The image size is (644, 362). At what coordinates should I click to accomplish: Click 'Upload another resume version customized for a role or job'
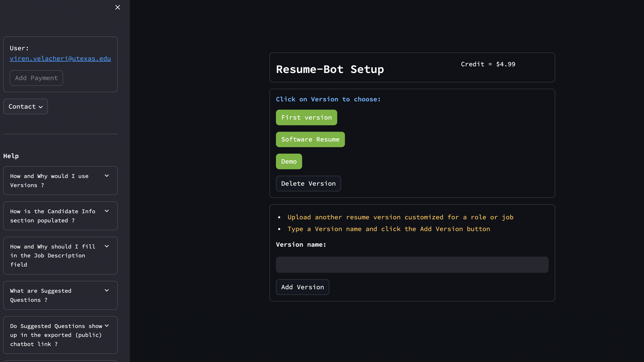pyautogui.click(x=400, y=217)
